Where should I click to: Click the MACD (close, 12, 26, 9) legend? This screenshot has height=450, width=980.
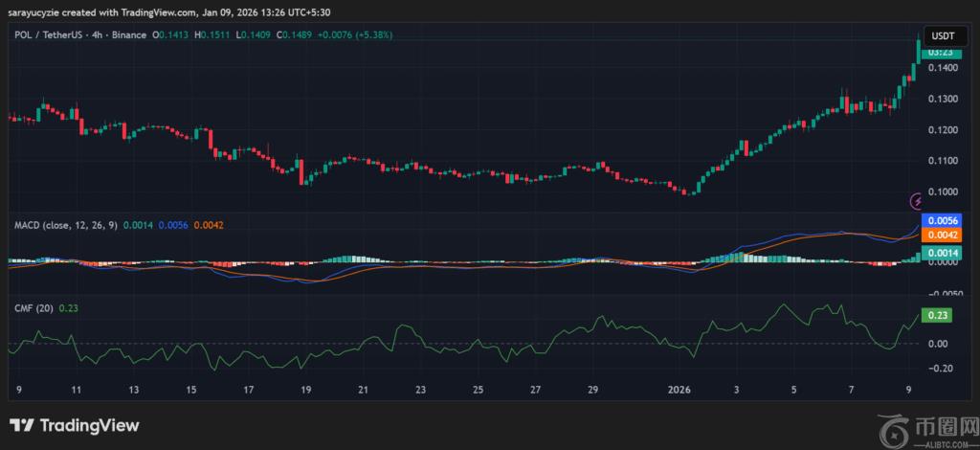pyautogui.click(x=64, y=224)
